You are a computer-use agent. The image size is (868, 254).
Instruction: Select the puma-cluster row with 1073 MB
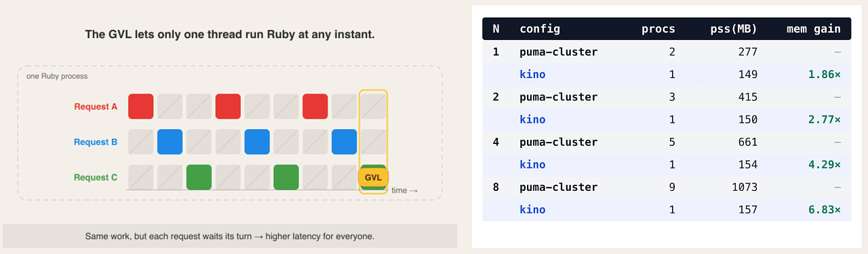pos(667,187)
